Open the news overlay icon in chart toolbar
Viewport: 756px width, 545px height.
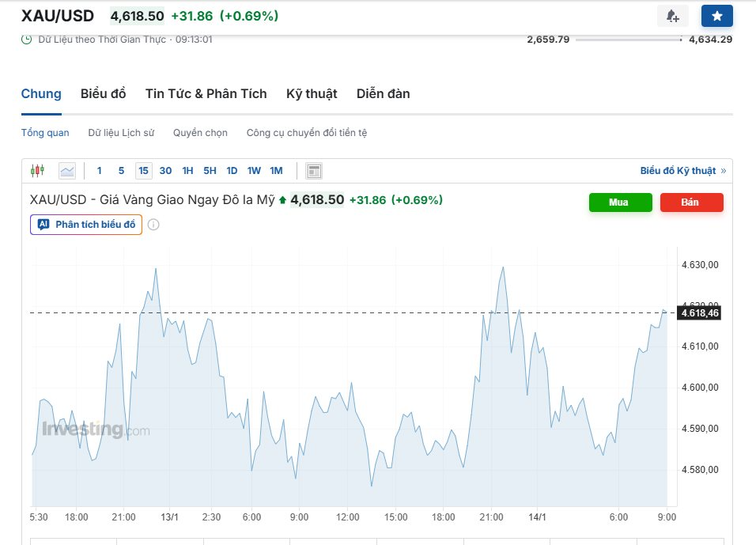[x=314, y=171]
